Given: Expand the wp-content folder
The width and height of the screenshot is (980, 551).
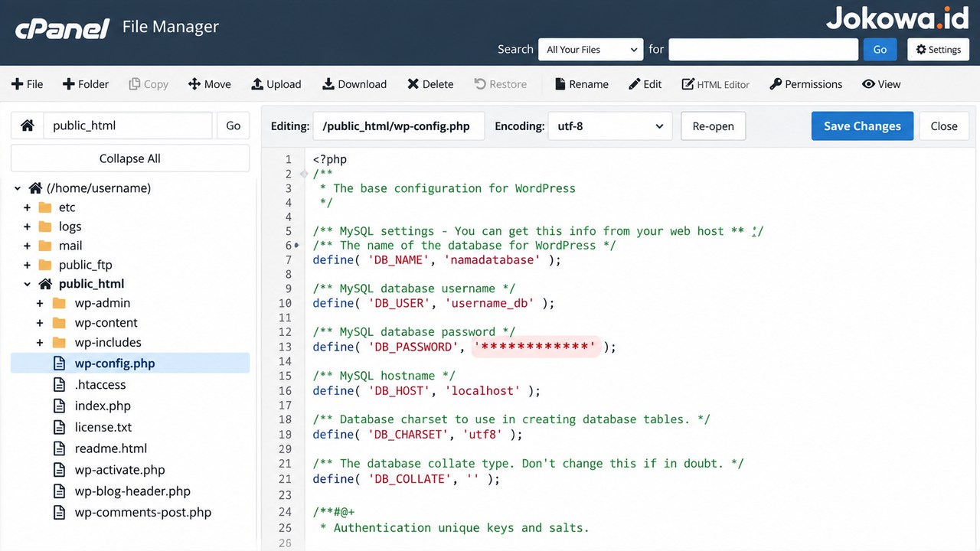Looking at the screenshot, I should coord(40,323).
